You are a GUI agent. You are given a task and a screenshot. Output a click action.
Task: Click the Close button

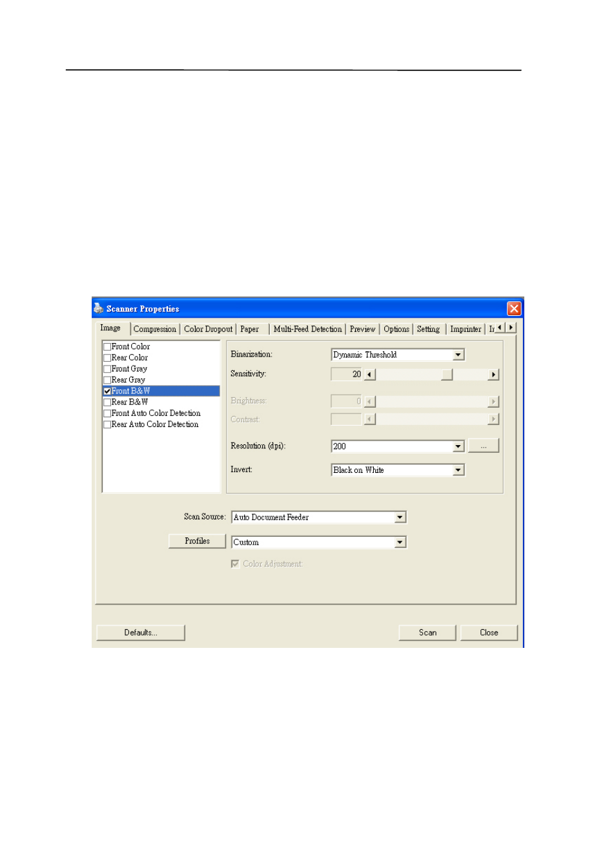pyautogui.click(x=489, y=633)
